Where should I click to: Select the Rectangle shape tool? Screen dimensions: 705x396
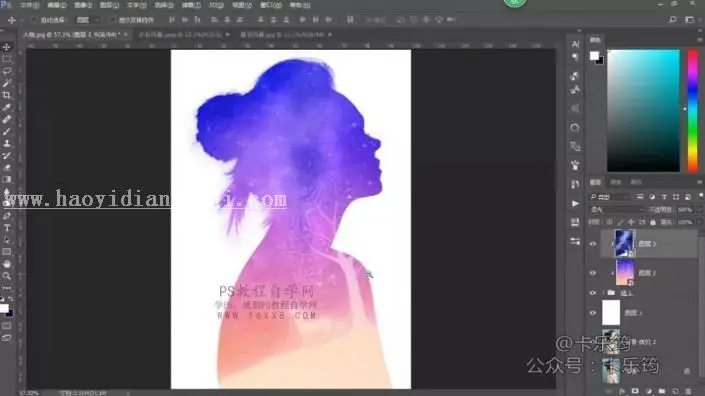coord(7,252)
